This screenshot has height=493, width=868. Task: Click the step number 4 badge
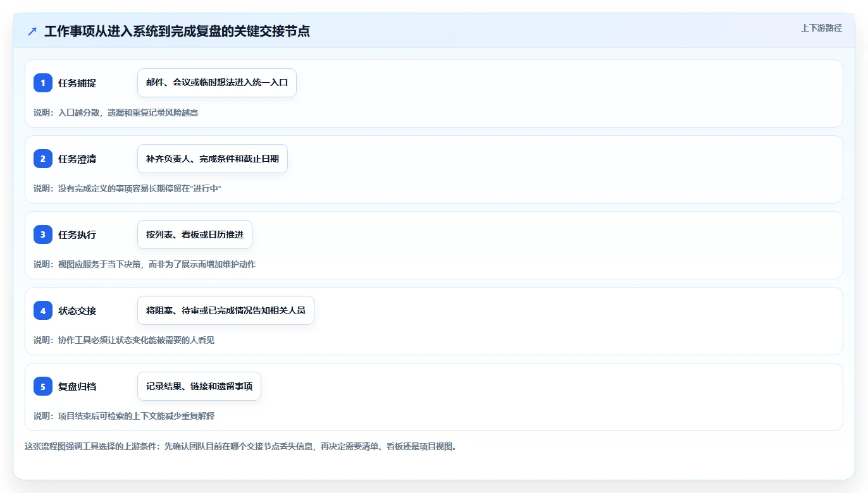click(43, 310)
